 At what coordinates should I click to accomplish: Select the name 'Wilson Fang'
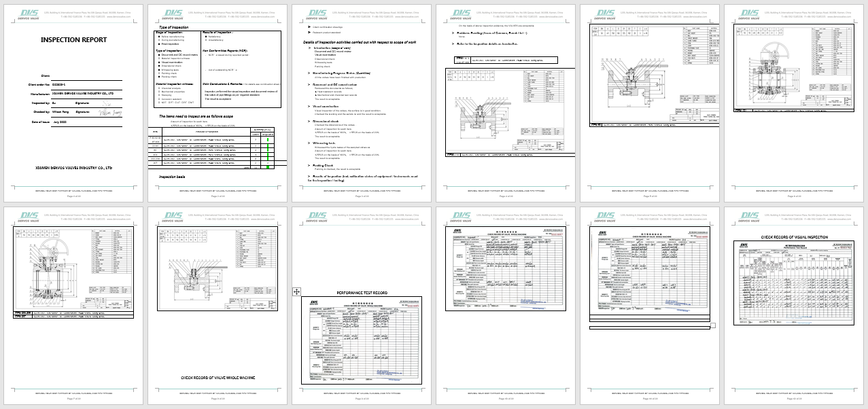[x=61, y=111]
